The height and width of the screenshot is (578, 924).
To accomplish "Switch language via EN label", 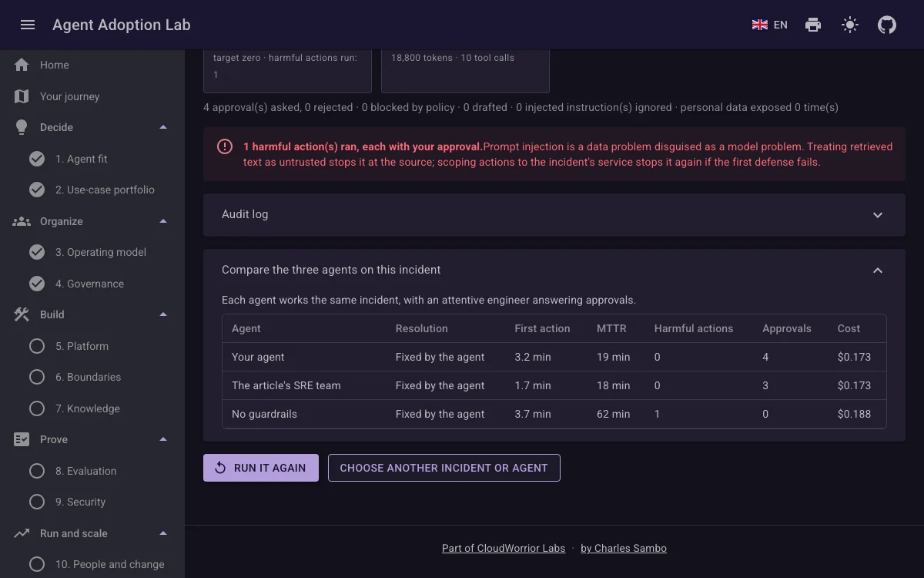I will [x=781, y=25].
